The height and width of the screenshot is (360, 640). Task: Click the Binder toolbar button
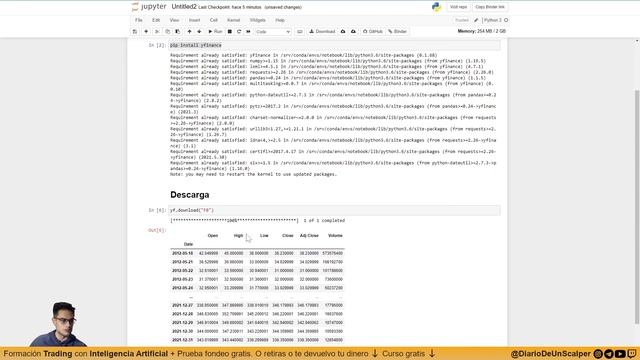[x=398, y=31]
